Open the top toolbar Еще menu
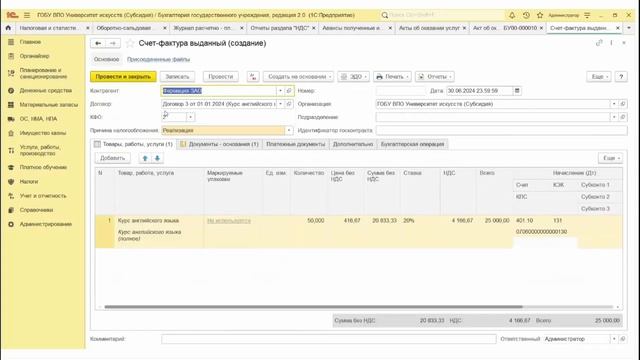This screenshot has height=360, width=640. pos(599,77)
